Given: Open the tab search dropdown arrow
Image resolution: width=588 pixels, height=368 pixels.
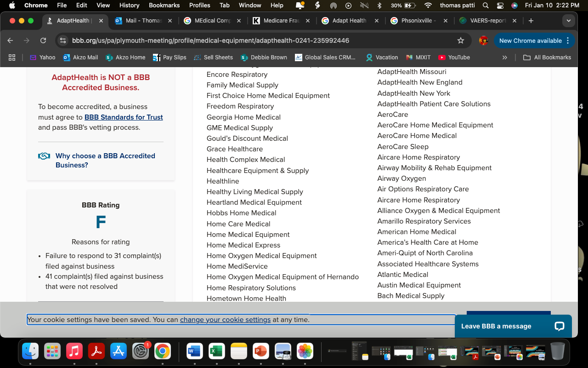Looking at the screenshot, I should click(x=569, y=21).
